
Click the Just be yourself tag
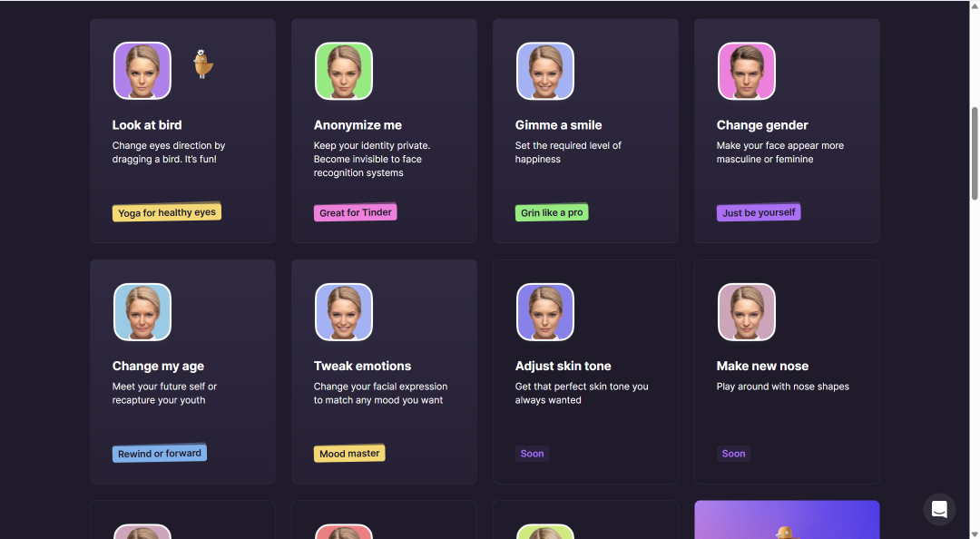tap(759, 212)
